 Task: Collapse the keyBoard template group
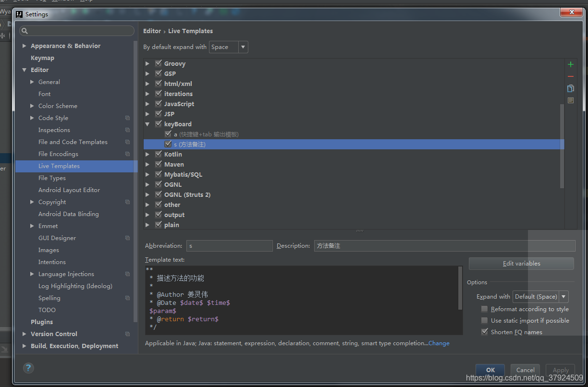147,124
